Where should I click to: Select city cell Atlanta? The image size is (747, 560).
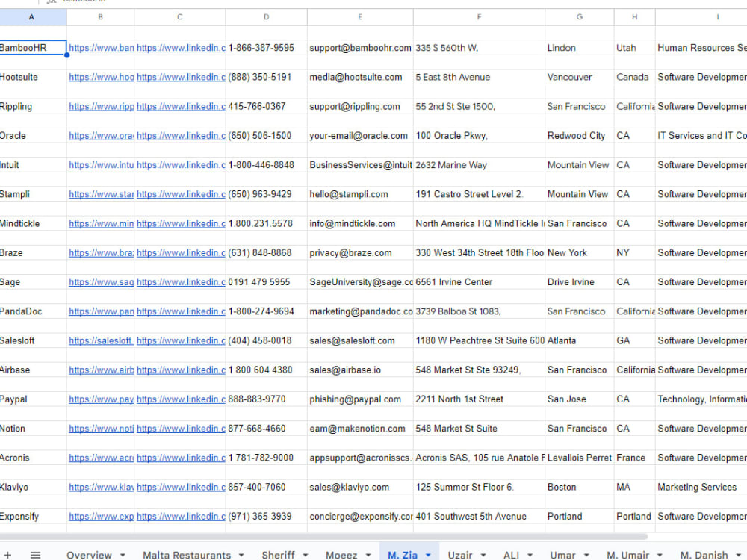coord(580,340)
